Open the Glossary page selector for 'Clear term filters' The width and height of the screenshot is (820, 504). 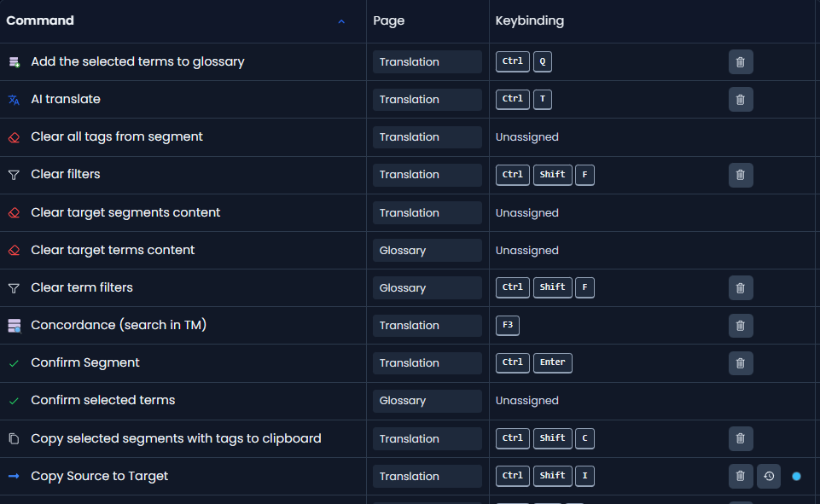click(x=427, y=287)
